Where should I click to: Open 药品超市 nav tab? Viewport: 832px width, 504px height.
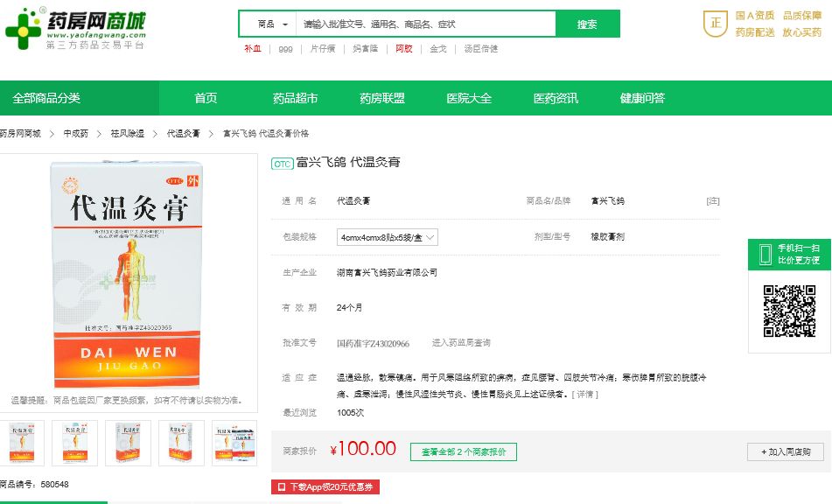[x=295, y=98]
